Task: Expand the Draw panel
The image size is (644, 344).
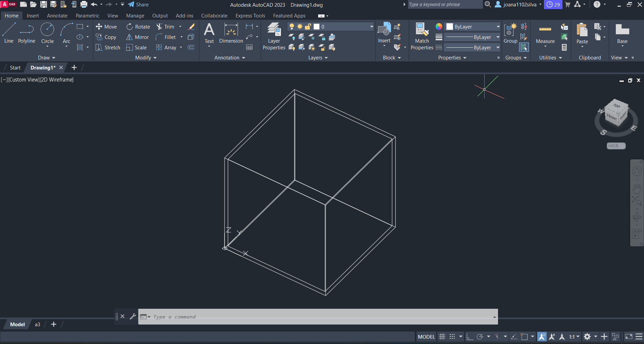Action: coord(46,58)
